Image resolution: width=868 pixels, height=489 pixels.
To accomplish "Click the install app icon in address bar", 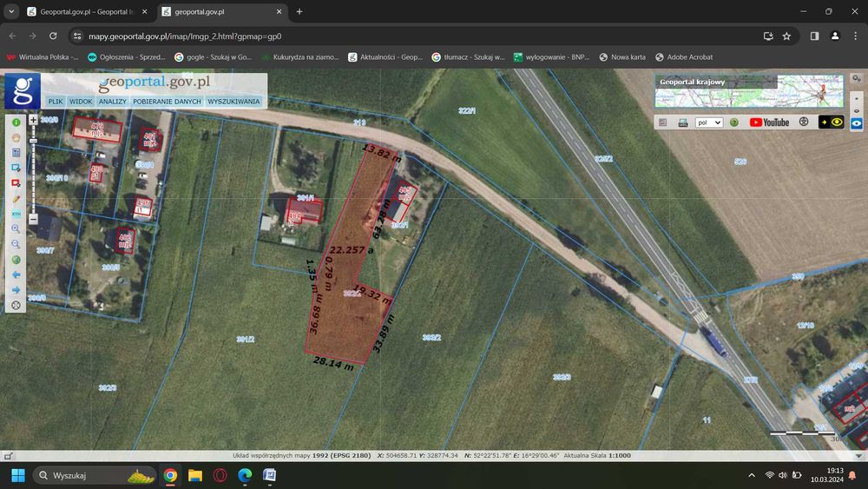I will pyautogui.click(x=768, y=36).
